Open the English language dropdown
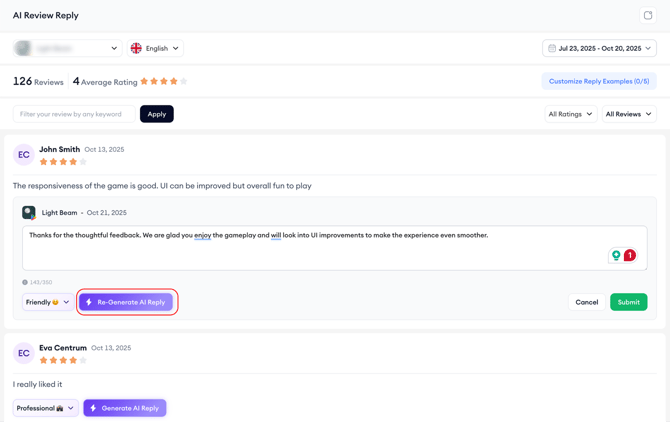Viewport: 670px width, 422px height. tap(157, 48)
